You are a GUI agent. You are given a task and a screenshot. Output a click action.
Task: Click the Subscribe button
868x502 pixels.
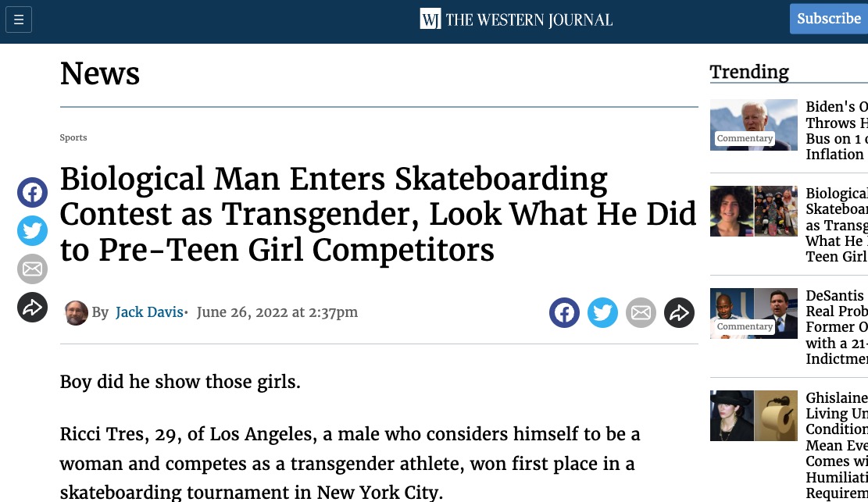click(829, 19)
